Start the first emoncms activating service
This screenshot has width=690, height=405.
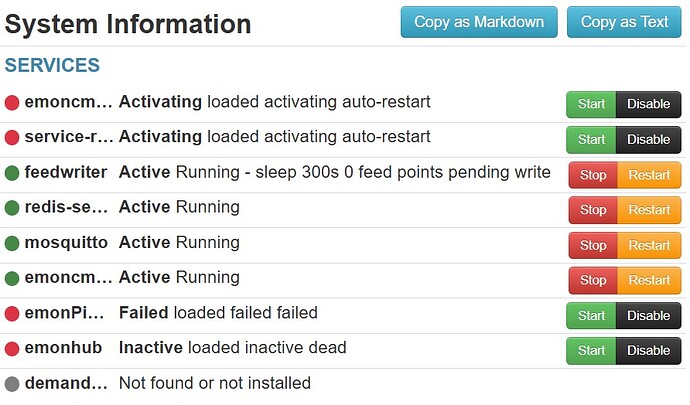pos(591,104)
